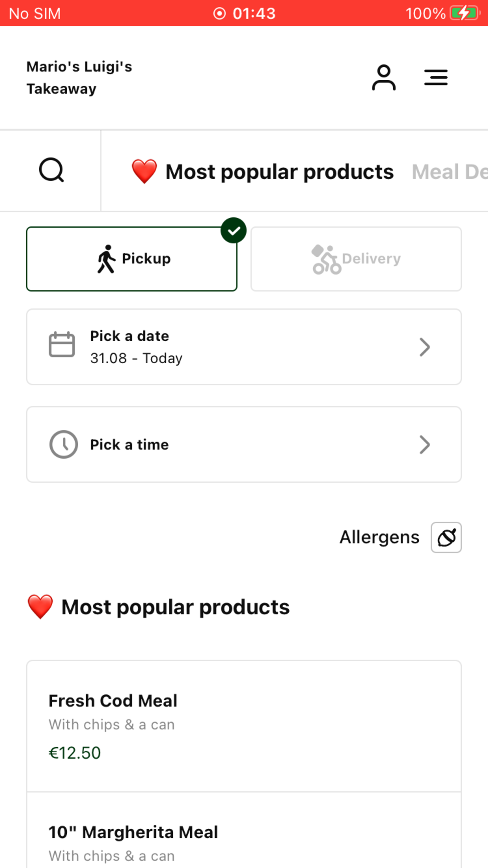Click the cyclist Delivery icon

coord(326,259)
